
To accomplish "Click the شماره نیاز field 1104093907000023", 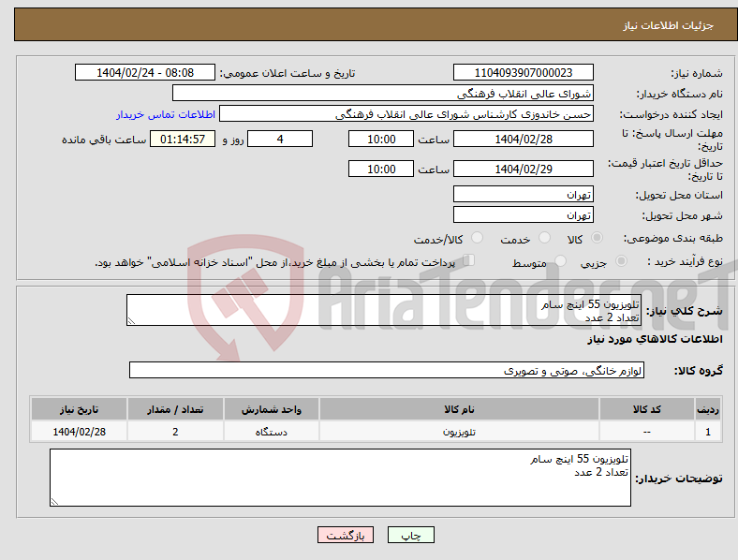I will point(523,73).
